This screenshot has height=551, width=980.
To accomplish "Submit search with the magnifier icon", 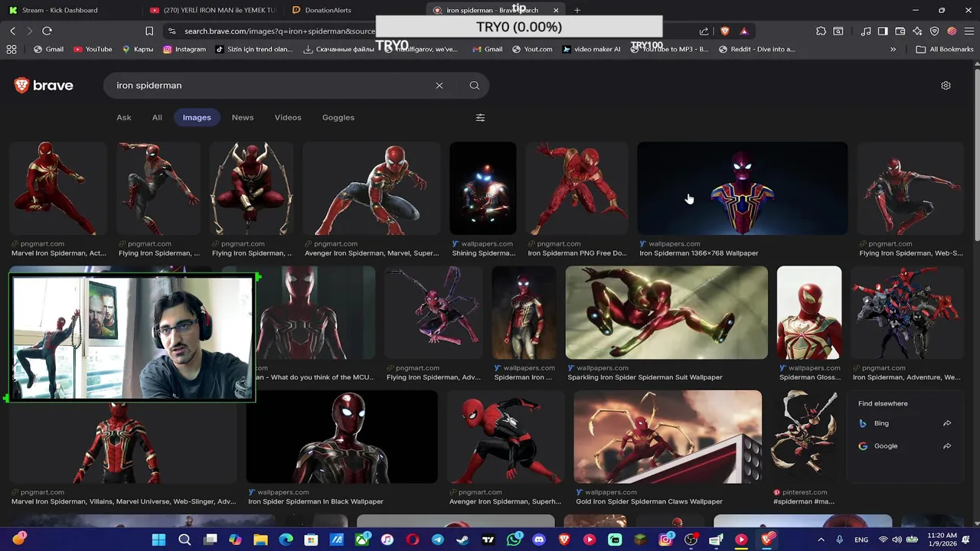I will click(x=475, y=86).
